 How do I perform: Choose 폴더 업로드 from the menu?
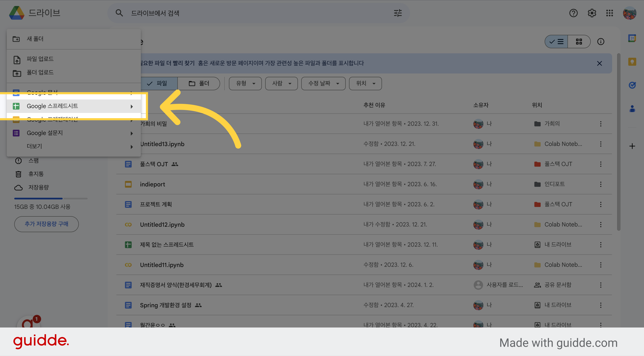tap(74, 73)
